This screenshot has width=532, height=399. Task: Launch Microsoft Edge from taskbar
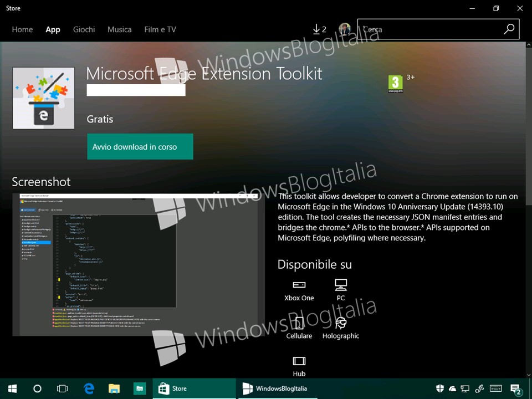click(x=89, y=388)
